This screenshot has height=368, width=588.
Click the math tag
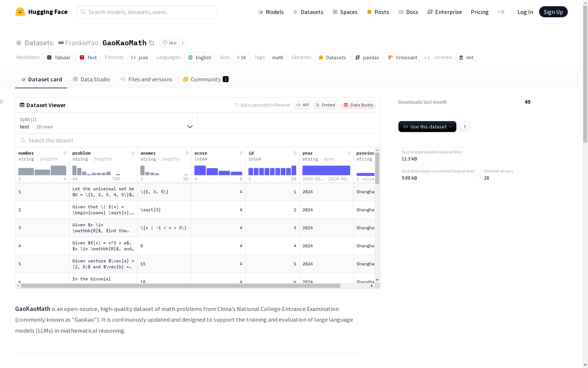[278, 57]
